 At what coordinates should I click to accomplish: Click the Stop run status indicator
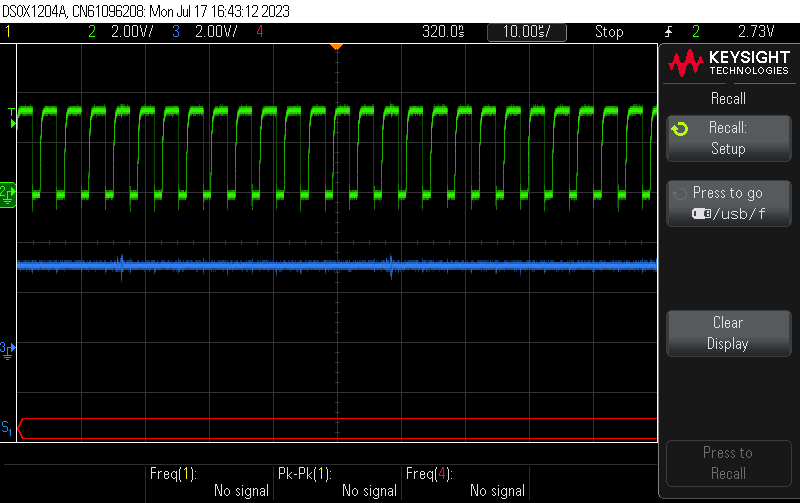pos(609,32)
